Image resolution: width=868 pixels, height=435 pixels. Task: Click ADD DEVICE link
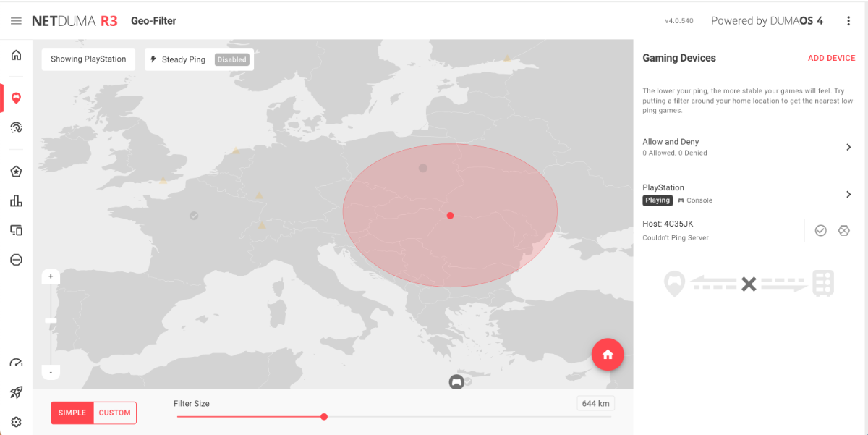(x=831, y=58)
